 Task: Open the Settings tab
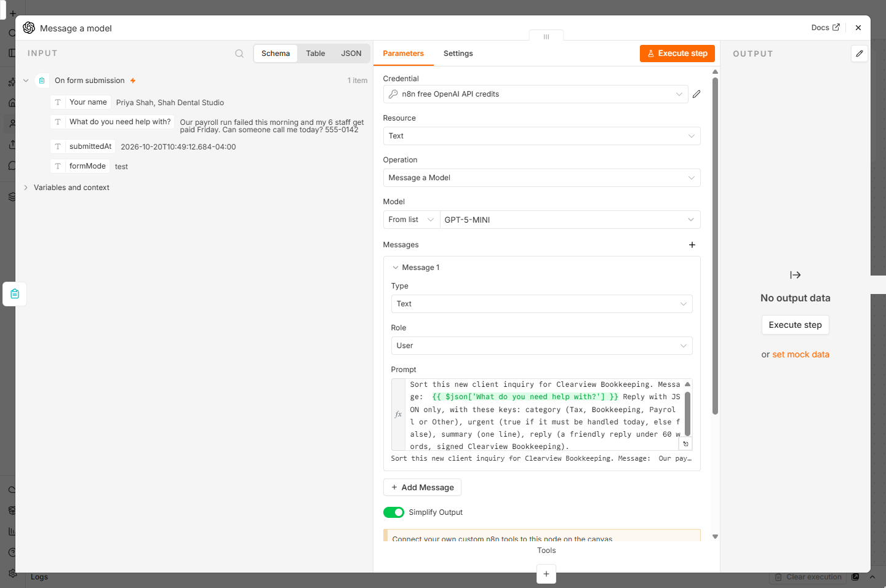(x=458, y=54)
